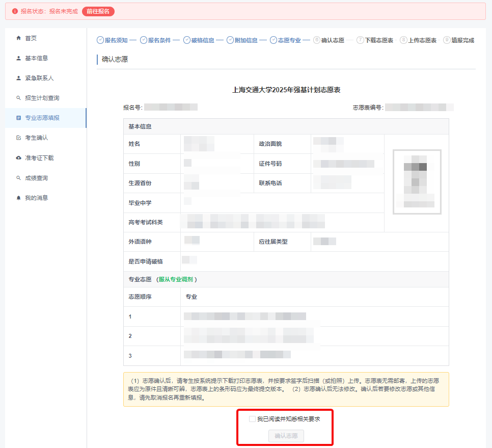Click the 志愿表编号 label
Screen dimensions: 492x448
click(368, 108)
